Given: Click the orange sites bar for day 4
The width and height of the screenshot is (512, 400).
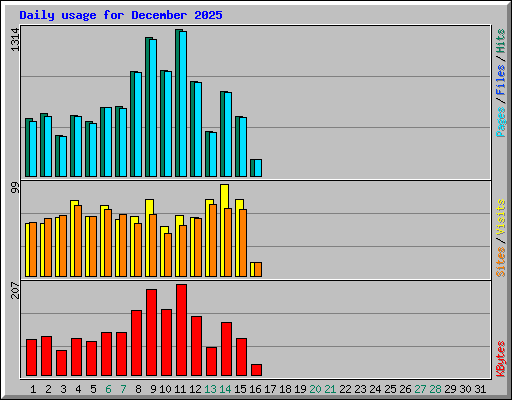Looking at the screenshot, I should (78, 241).
